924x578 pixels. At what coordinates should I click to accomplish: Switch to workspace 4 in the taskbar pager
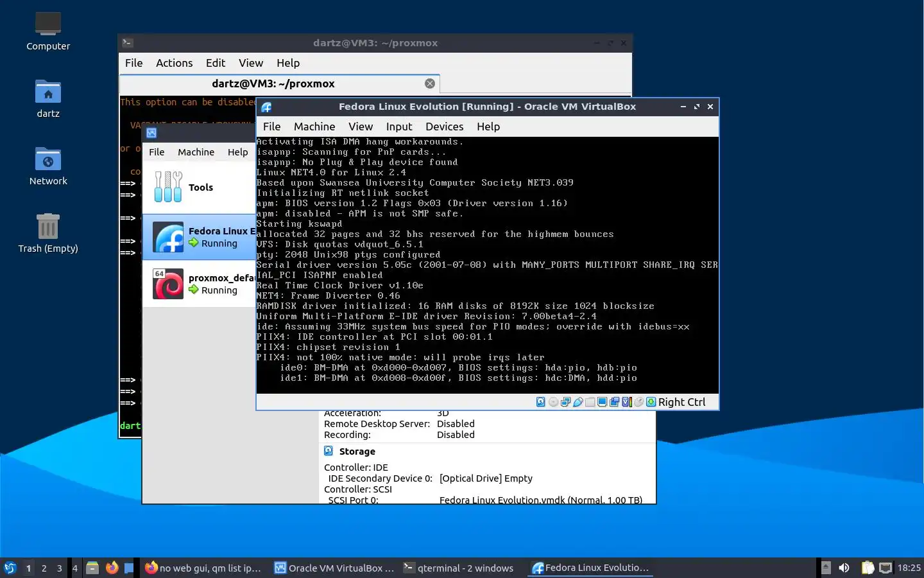[x=74, y=568]
